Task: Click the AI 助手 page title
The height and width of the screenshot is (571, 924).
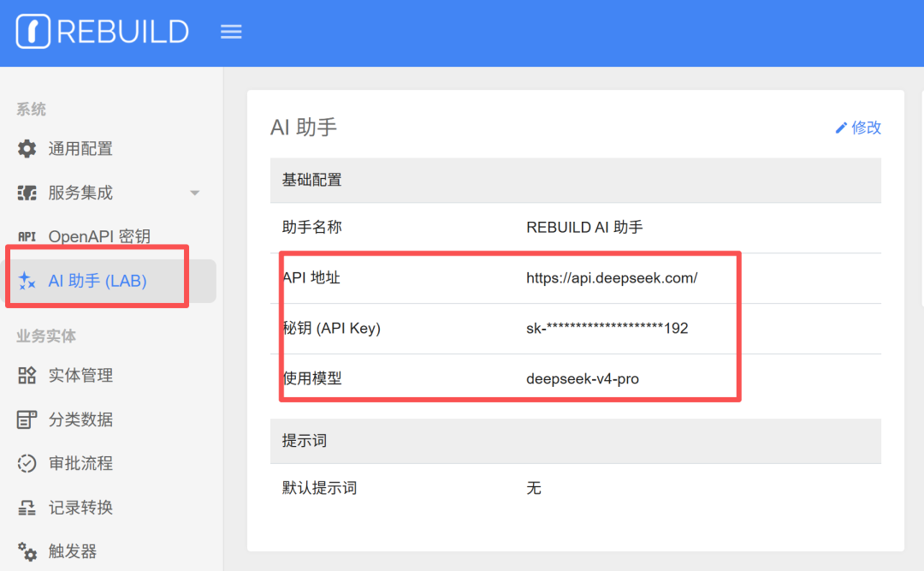Action: [304, 128]
